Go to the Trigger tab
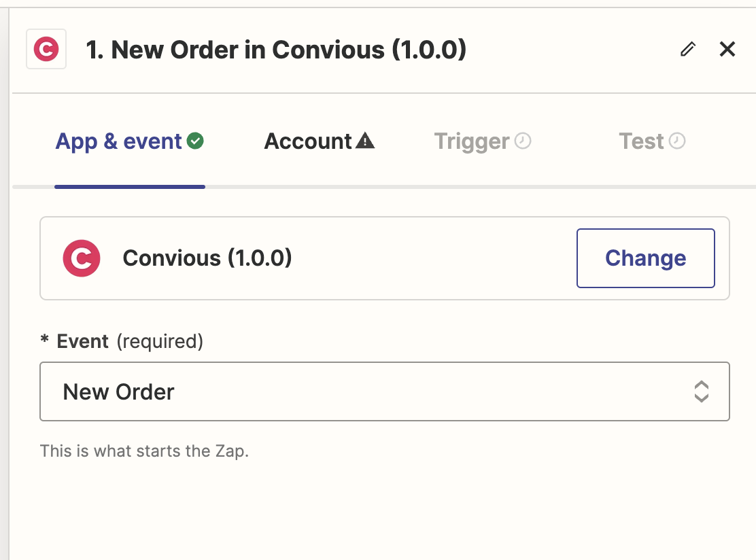 (472, 141)
